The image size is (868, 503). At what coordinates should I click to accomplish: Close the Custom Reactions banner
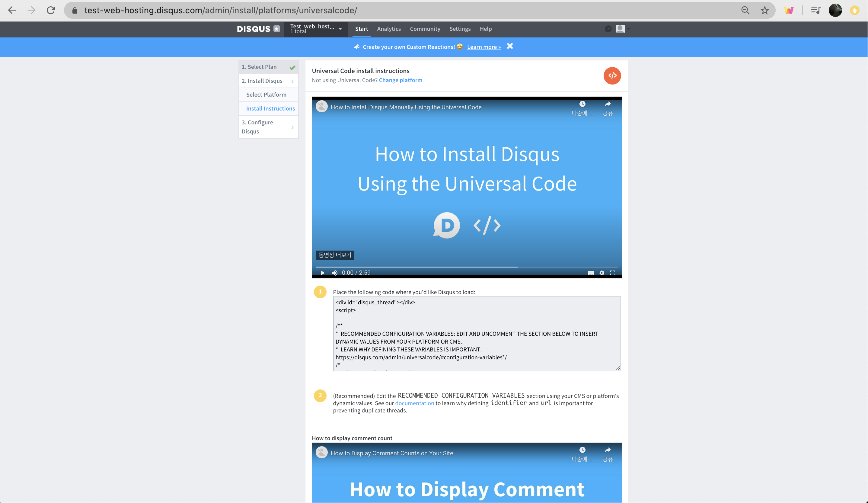[510, 46]
